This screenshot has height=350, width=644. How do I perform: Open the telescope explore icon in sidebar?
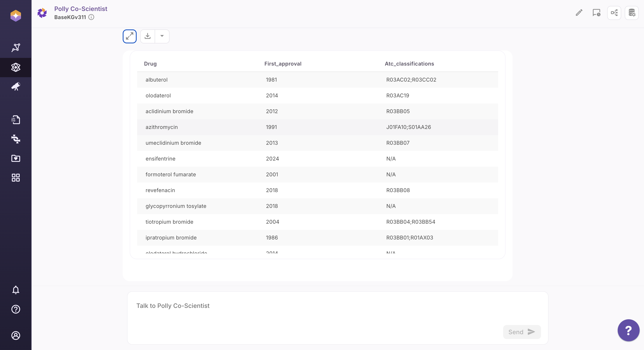coord(16,87)
